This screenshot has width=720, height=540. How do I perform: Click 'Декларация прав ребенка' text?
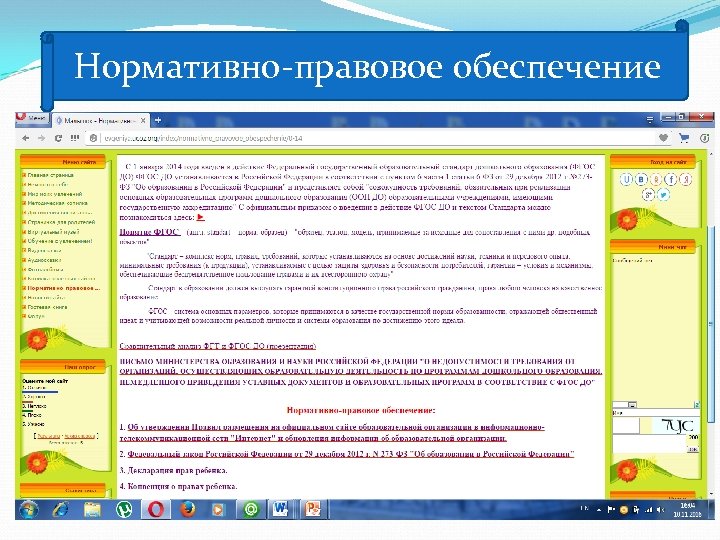coord(177,470)
